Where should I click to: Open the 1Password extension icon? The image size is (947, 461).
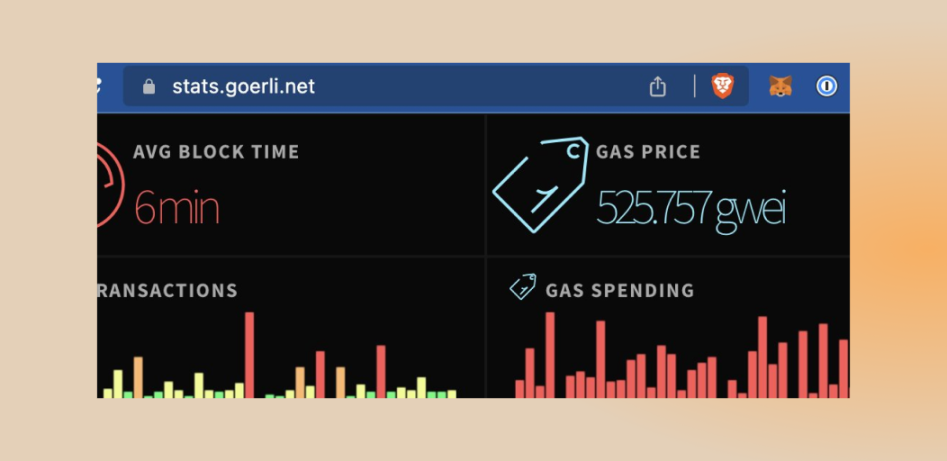827,86
